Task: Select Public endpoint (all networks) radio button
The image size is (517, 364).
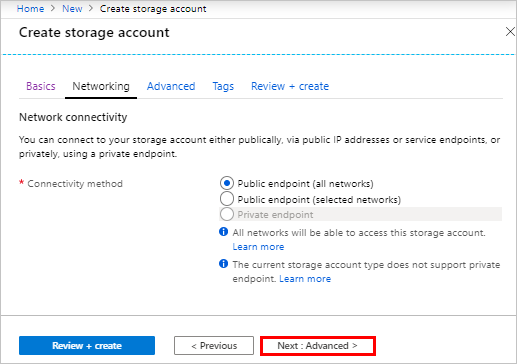Action: tap(227, 183)
